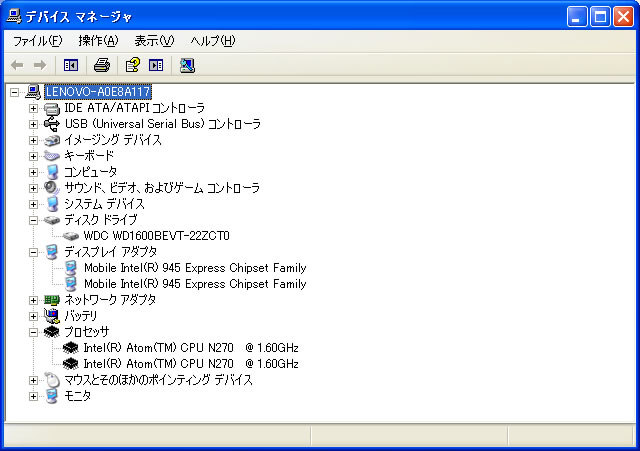
Task: Expand サウンド、ビデオ、およびゲーム コントローラ node
Action: pos(33,188)
